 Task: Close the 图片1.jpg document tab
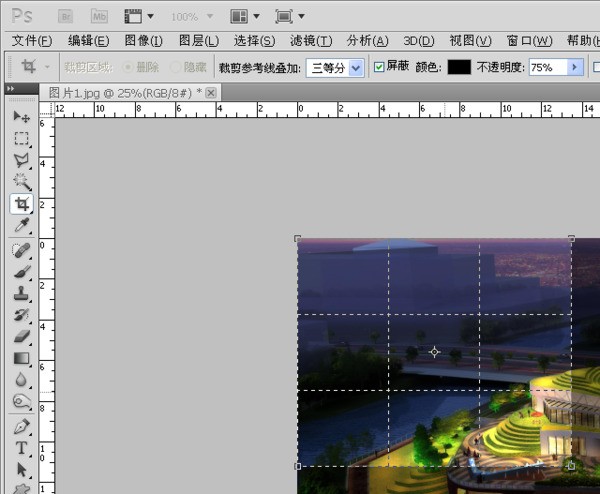tap(211, 92)
